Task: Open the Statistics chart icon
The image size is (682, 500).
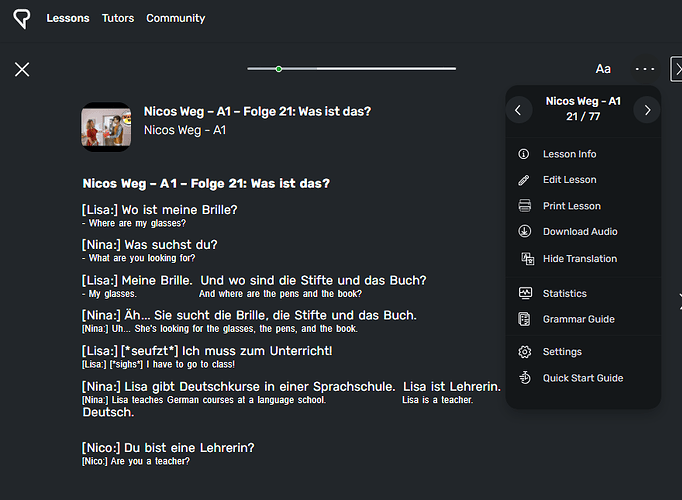Action: pos(525,293)
